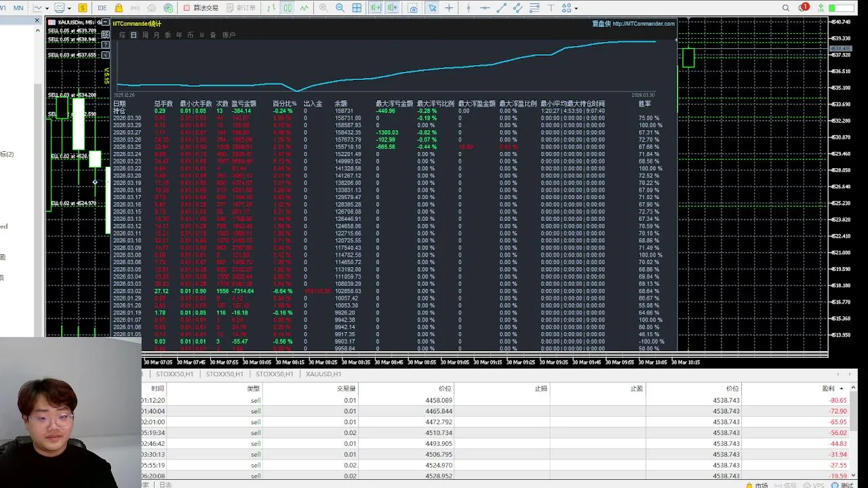Open the MTCommander.com website link
Image resolution: width=868 pixels, height=488 pixels.
coord(644,24)
